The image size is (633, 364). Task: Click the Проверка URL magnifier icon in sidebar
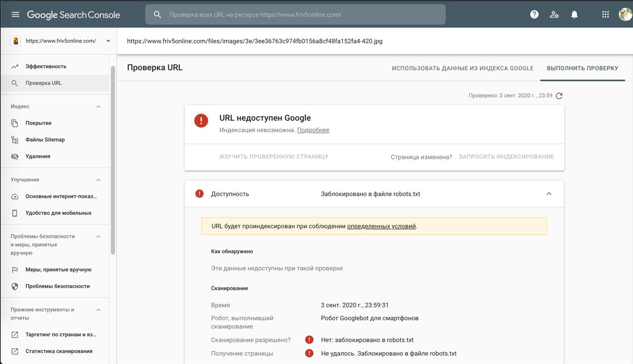[15, 83]
